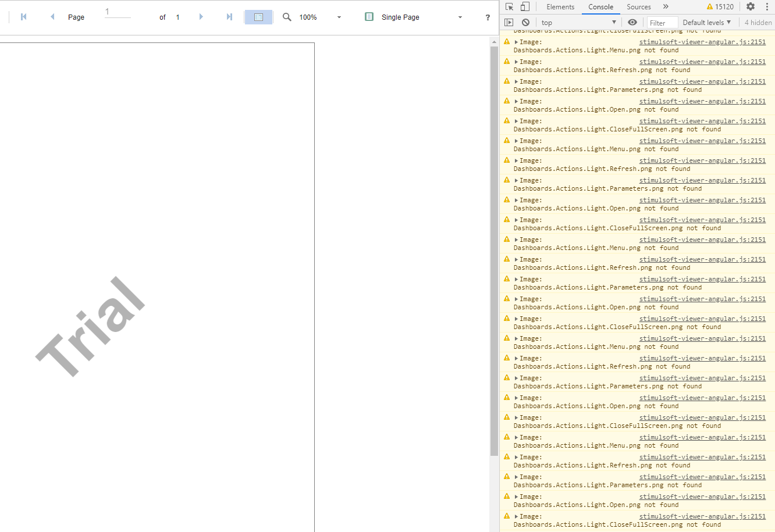
Task: Click the zoom magnifier icon
Action: (x=287, y=17)
